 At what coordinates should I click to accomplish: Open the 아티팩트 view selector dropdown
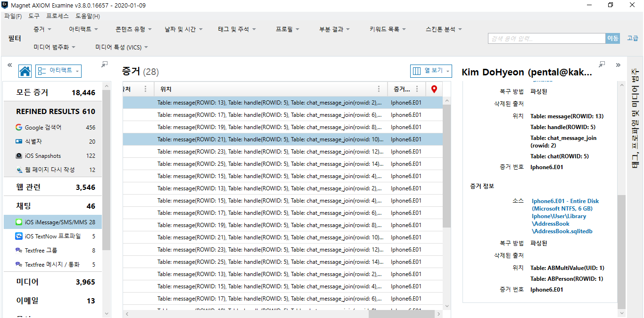(x=58, y=71)
